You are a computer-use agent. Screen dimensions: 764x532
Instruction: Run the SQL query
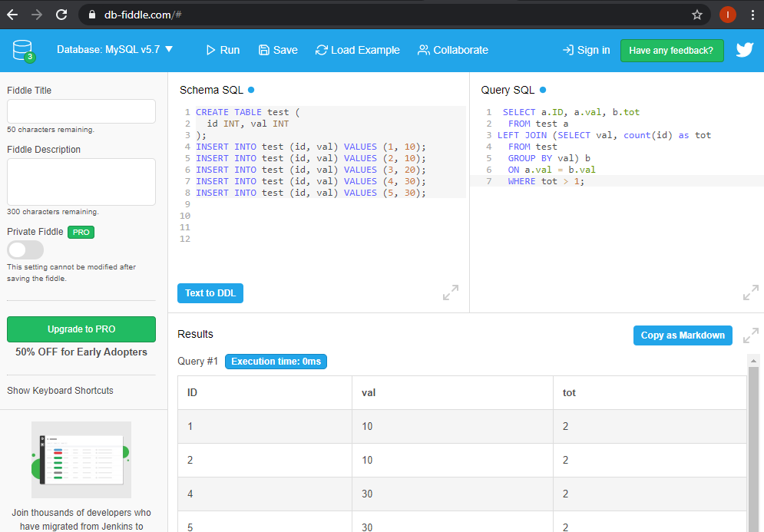point(223,50)
